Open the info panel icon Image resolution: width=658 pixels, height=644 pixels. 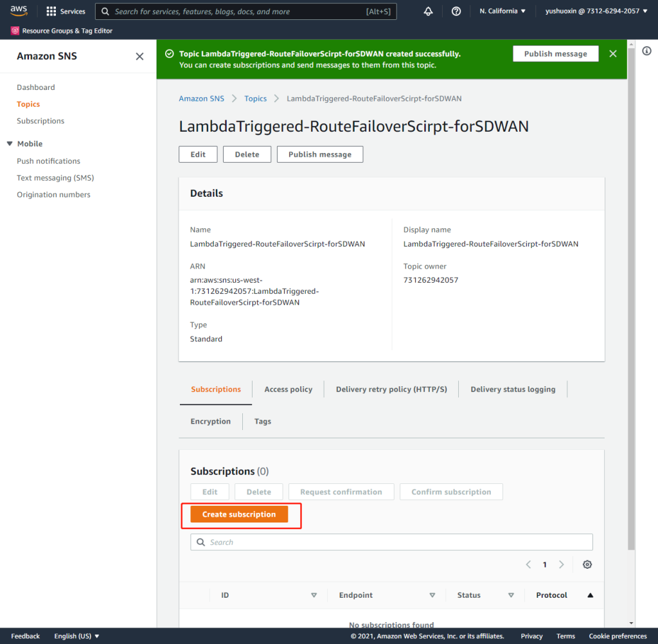[x=646, y=51]
